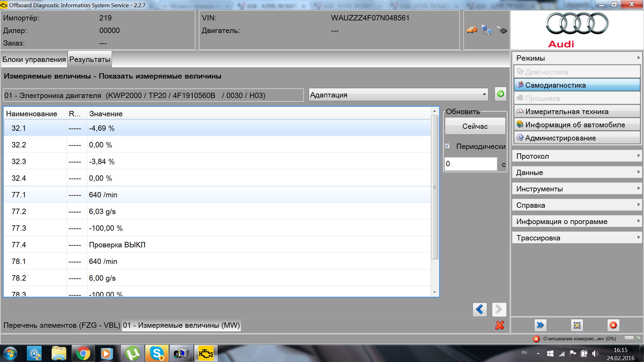Toggle the Периодически checkbox
Image resolution: width=644 pixels, height=362 pixels.
point(447,146)
